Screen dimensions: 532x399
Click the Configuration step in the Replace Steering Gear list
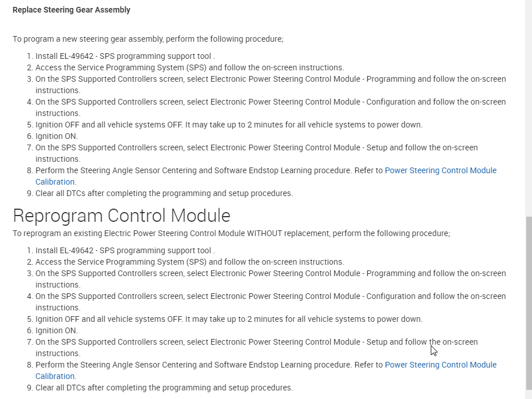coord(271,102)
